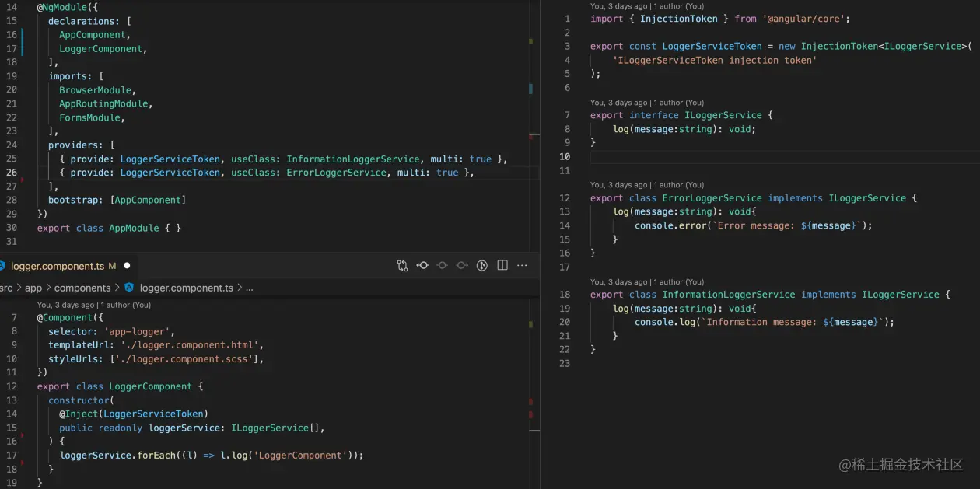Click the src breadcrumb item
The height and width of the screenshot is (489, 980).
coord(8,287)
